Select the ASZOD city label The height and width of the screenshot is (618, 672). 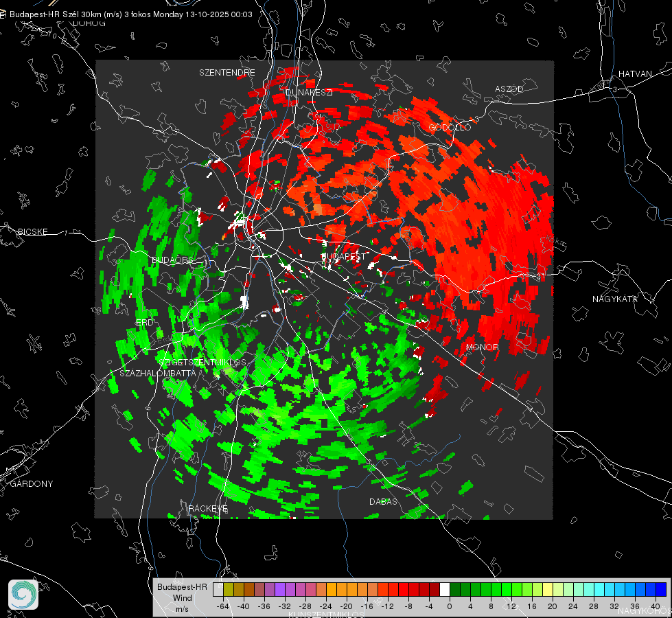[509, 89]
